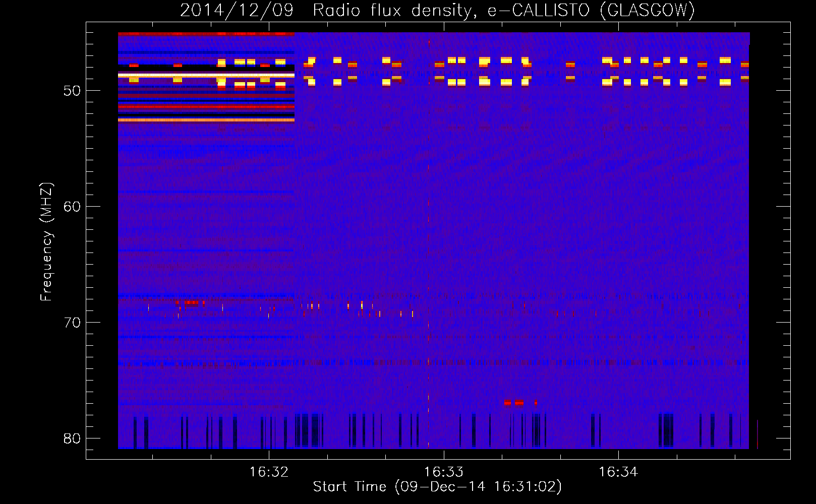Click the plot title 'Radio flux density, e-CALLISTO (GLASGOW)'
This screenshot has height=504, width=816.
click(504, 10)
